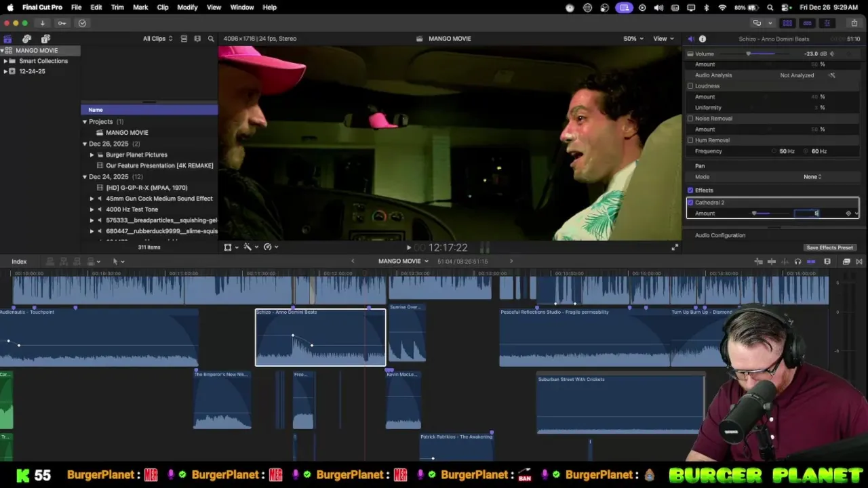
Task: Click the enhance audio wand in Audio Analysis
Action: point(832,75)
